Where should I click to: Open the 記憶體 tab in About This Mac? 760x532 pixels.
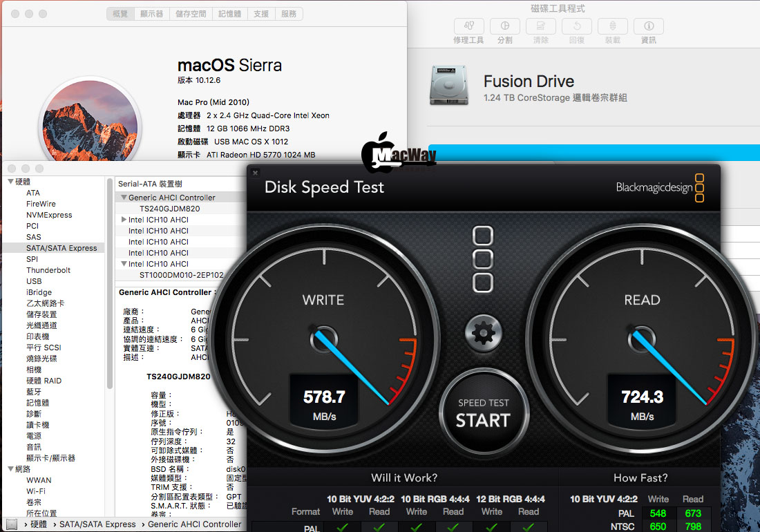click(230, 14)
